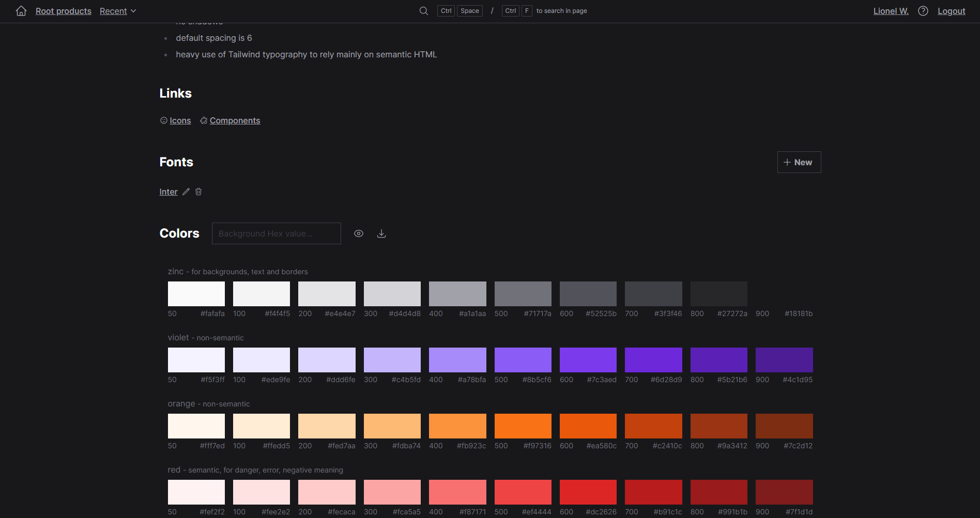This screenshot has height=518, width=980.
Task: Select zinc 50 swatch #fafafa
Action: coord(196,294)
